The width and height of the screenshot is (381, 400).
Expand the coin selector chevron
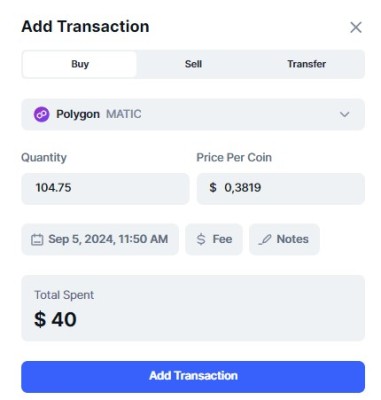(x=344, y=115)
